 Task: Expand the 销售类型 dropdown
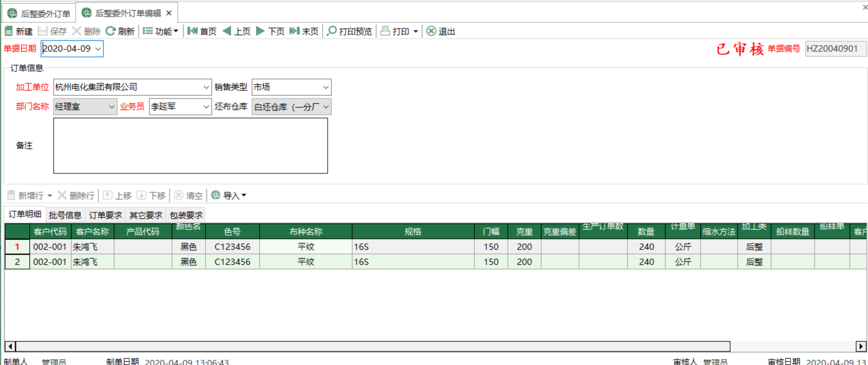point(326,87)
